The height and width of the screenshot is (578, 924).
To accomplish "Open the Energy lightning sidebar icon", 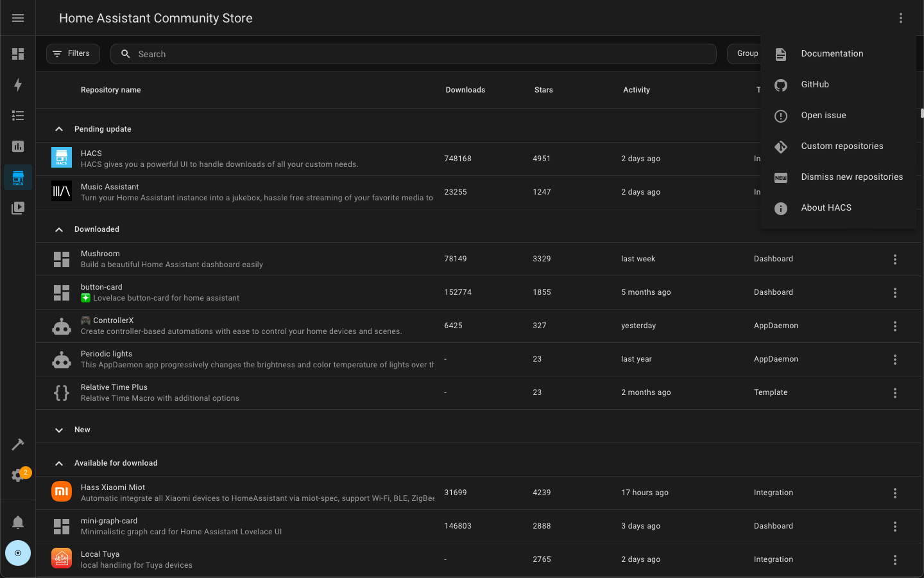I will [x=18, y=85].
